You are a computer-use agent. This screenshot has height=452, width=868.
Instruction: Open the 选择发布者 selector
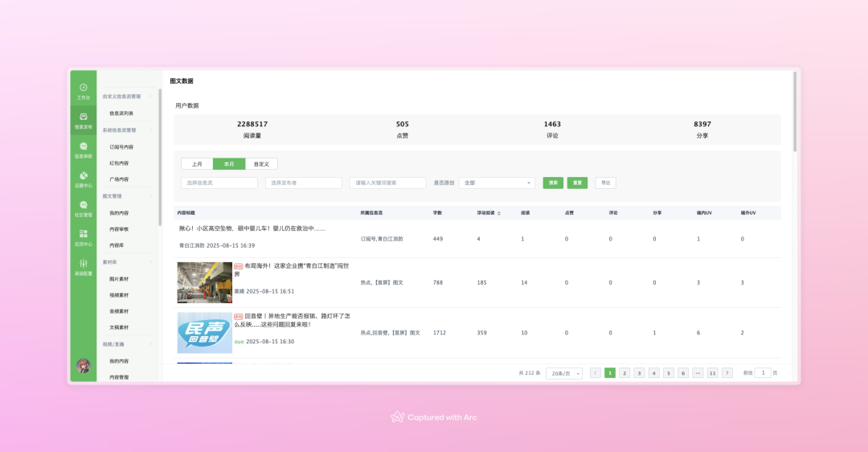pyautogui.click(x=303, y=183)
